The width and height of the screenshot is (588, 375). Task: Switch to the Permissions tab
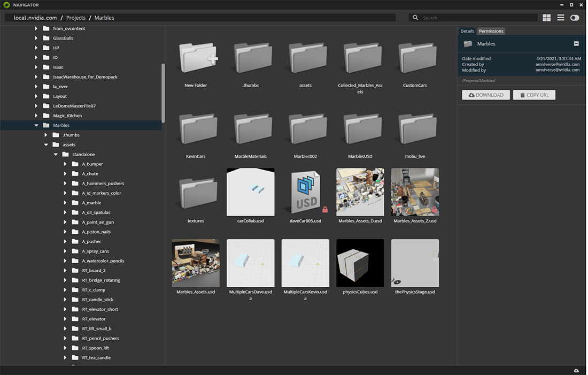coord(491,31)
